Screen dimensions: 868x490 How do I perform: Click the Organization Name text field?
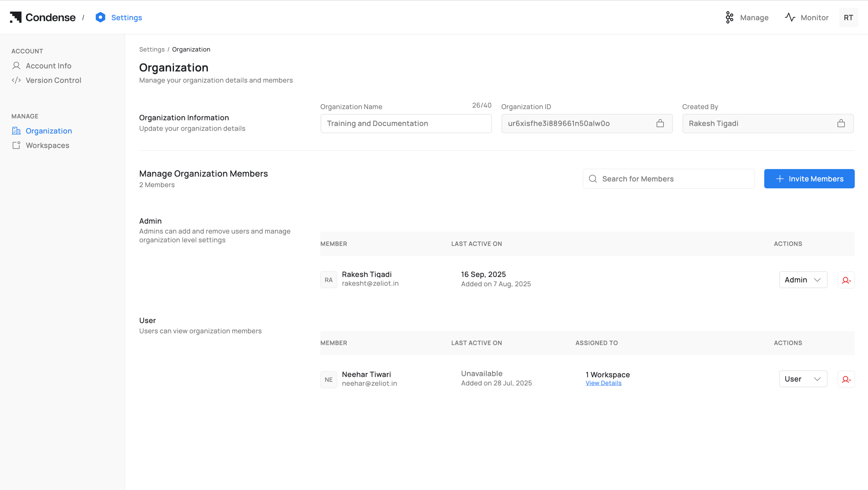tap(406, 124)
